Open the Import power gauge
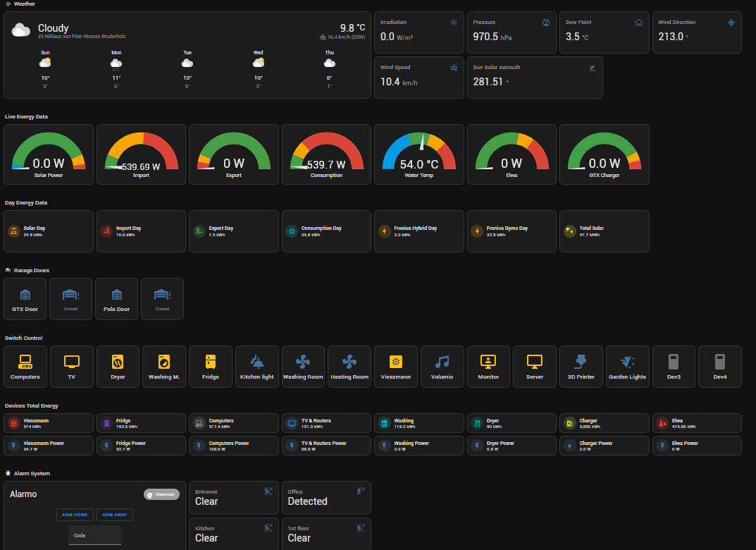The image size is (756, 550). coord(142,154)
